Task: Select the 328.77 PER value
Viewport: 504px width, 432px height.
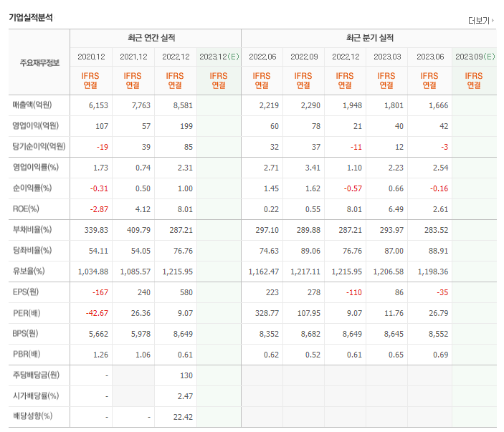Action: pos(267,313)
